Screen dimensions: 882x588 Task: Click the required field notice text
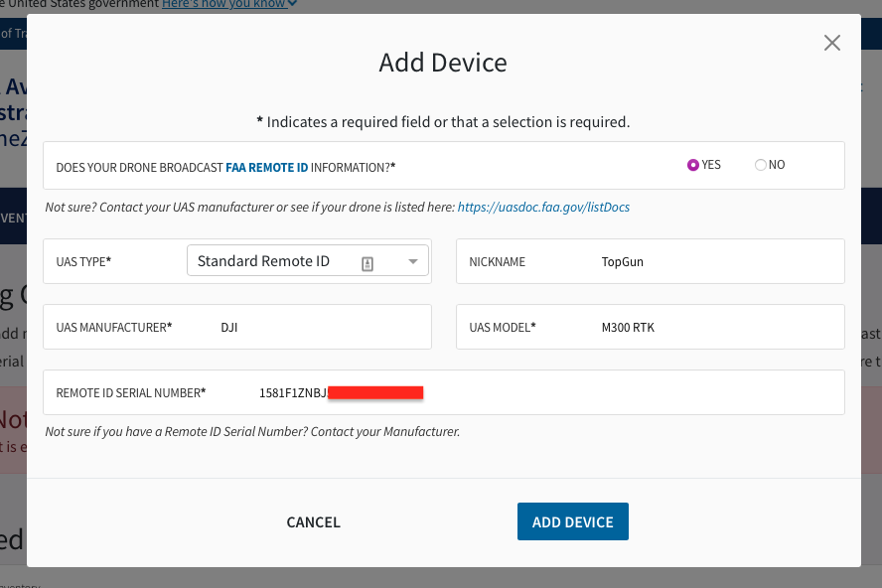(x=443, y=122)
